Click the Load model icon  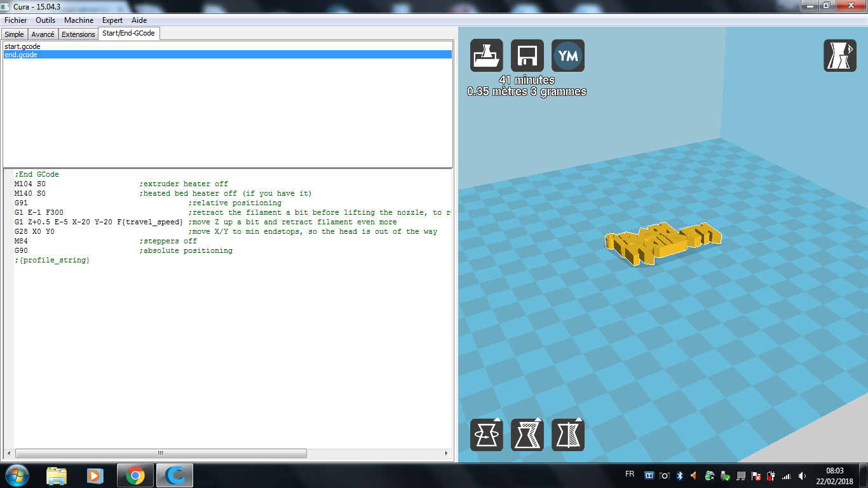point(487,55)
